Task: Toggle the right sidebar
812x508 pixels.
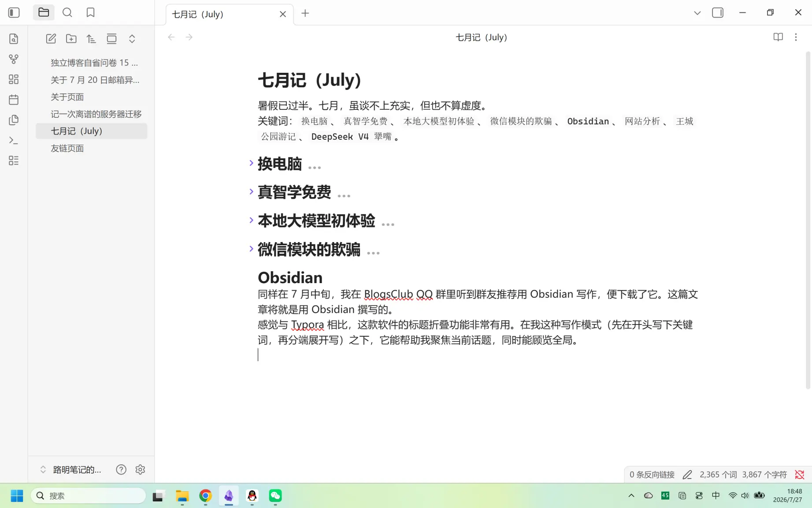Action: [718, 13]
